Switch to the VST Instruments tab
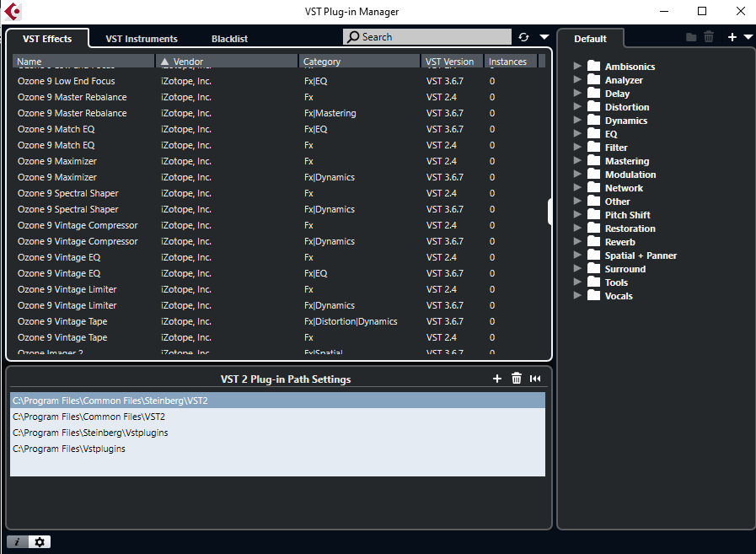756x554 pixels. tap(142, 39)
